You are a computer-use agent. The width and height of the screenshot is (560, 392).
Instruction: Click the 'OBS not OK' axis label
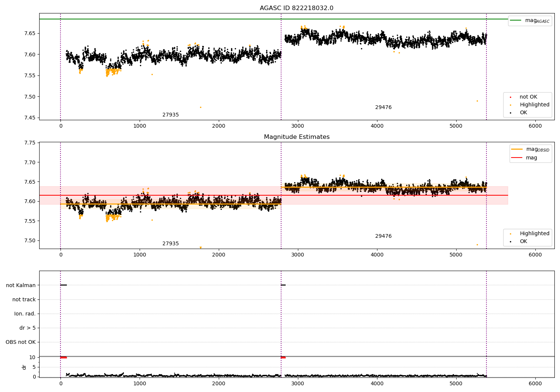click(21, 342)
